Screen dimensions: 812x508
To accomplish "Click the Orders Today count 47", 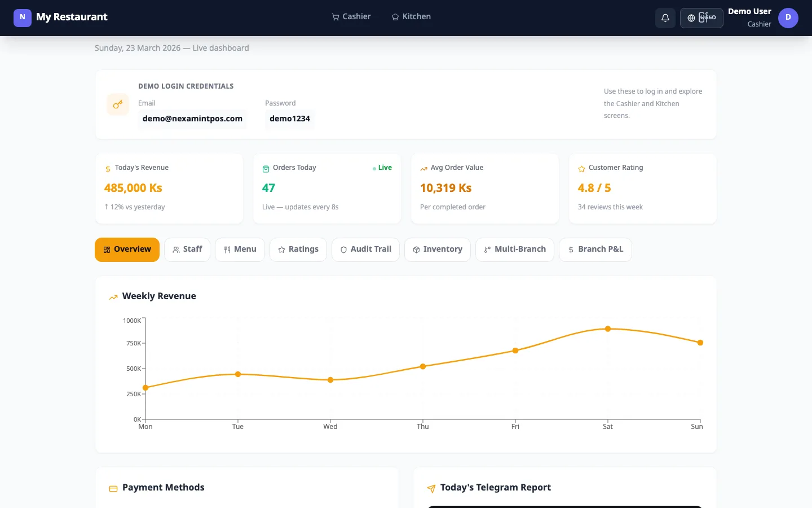I will pyautogui.click(x=268, y=188).
